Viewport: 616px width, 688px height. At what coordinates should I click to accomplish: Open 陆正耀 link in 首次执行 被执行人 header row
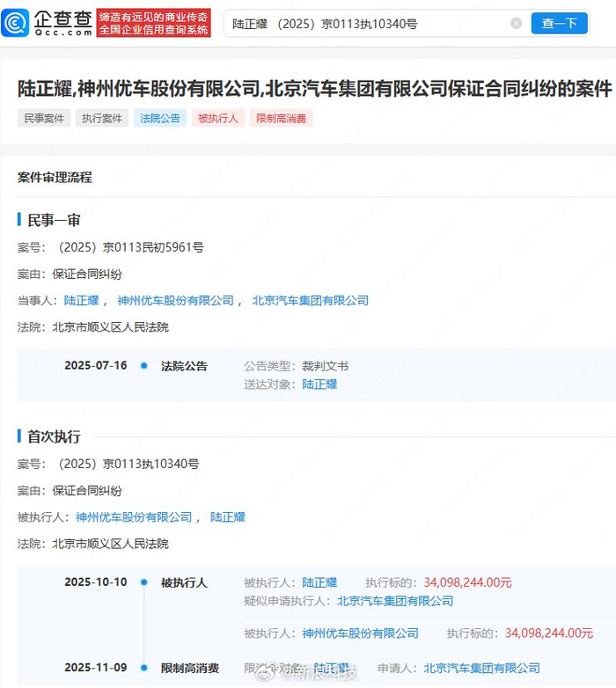[x=228, y=517]
